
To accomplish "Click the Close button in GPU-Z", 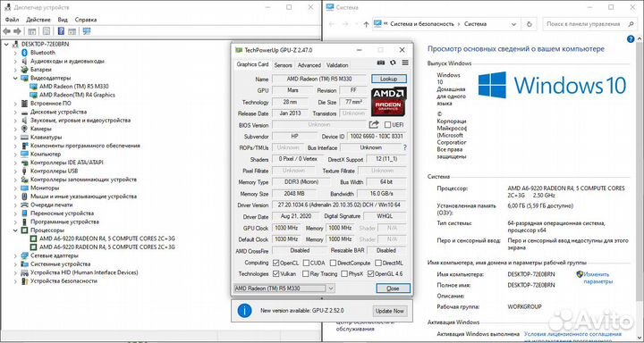I will pyautogui.click(x=393, y=289).
